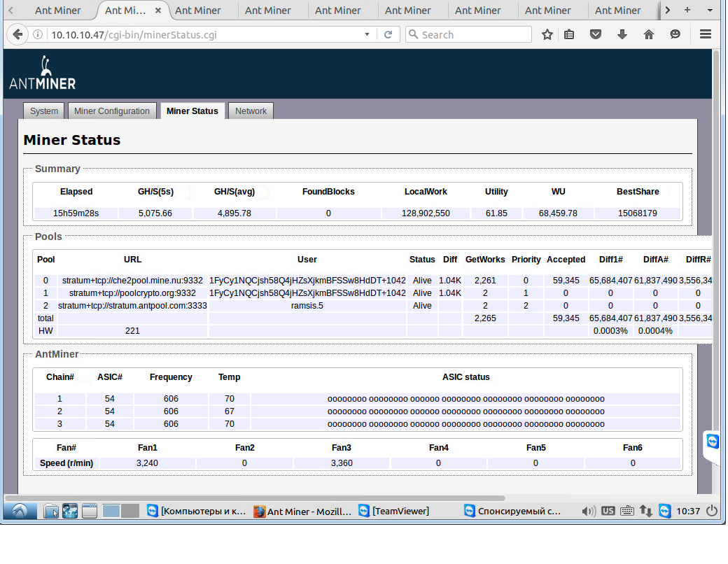Reload the miner status page
The height and width of the screenshot is (564, 728).
pyautogui.click(x=388, y=34)
